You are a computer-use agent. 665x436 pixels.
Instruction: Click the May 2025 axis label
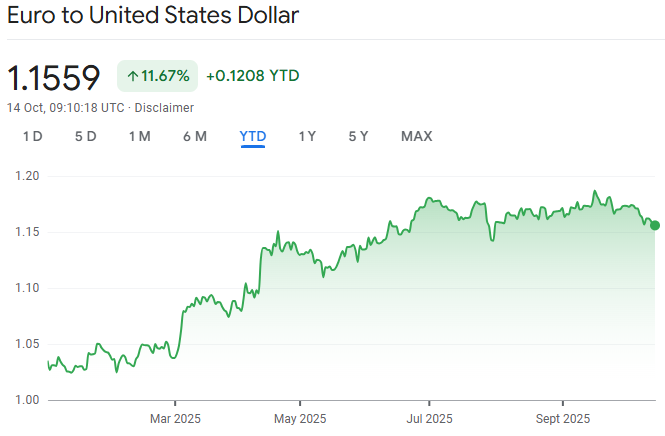(x=300, y=417)
